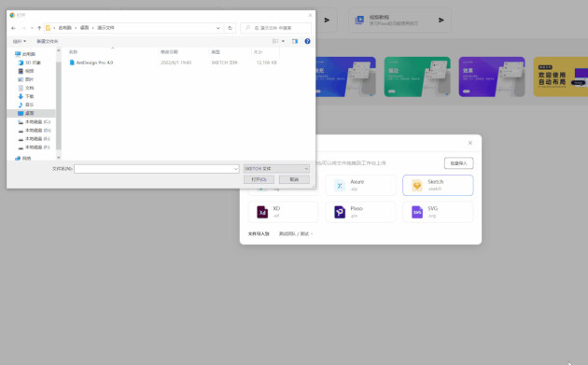Expand the address bar path history chevron
This screenshot has width=588, height=365.
coord(217,28)
